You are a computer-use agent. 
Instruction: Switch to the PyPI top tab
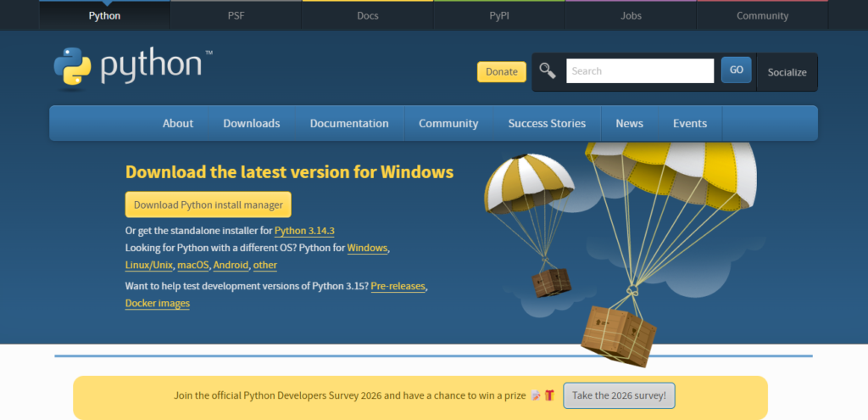(499, 15)
